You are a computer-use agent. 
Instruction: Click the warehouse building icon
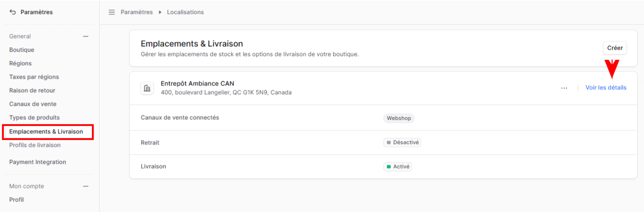pos(147,88)
